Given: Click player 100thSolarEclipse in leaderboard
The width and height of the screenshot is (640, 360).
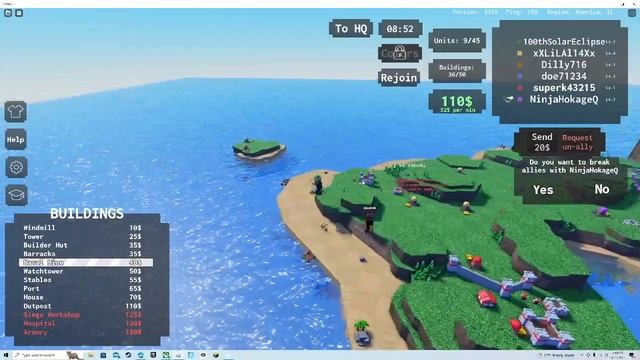Looking at the screenshot, I should (564, 42).
